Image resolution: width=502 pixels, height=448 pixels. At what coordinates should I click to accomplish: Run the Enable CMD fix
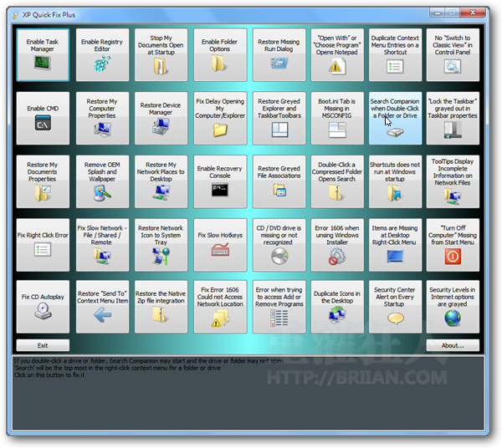point(42,115)
